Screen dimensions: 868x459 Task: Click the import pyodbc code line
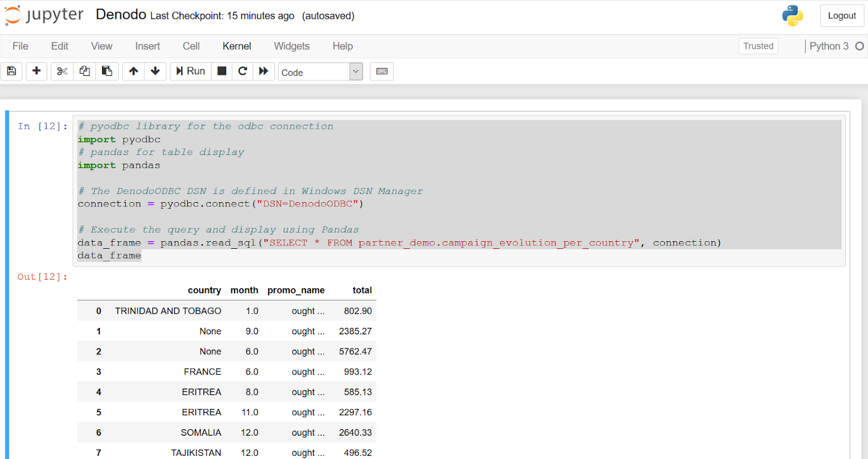tap(119, 139)
